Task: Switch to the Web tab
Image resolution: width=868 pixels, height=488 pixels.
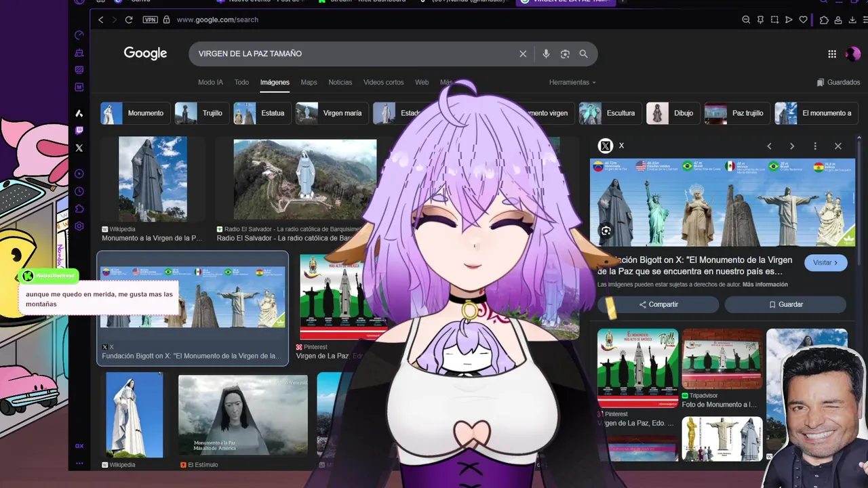Action: [x=422, y=82]
